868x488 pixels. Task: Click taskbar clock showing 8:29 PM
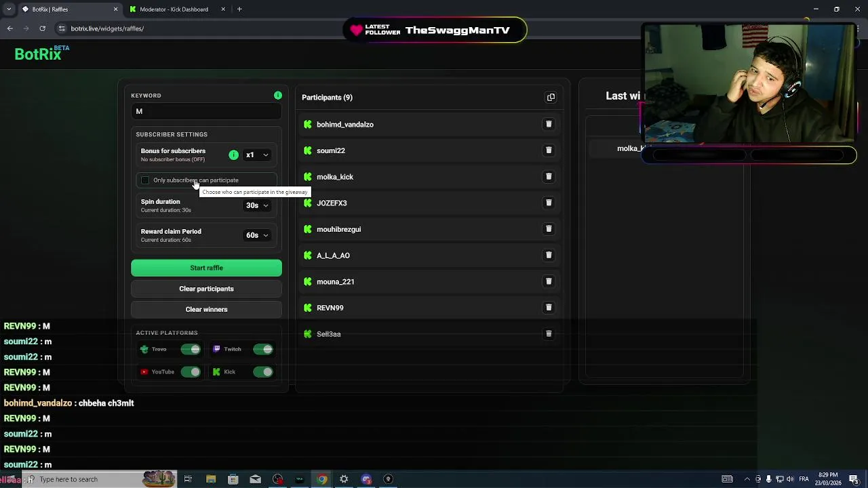(x=827, y=479)
